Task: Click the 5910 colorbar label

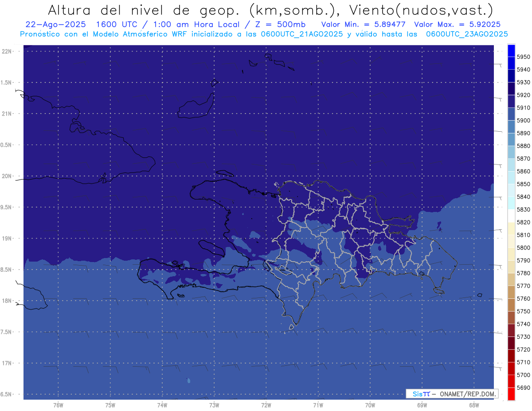Action: pyautogui.click(x=524, y=108)
